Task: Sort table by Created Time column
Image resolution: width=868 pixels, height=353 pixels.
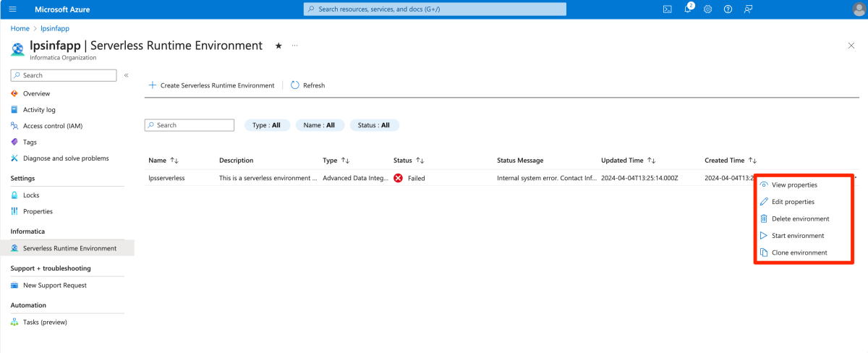Action: coord(731,161)
